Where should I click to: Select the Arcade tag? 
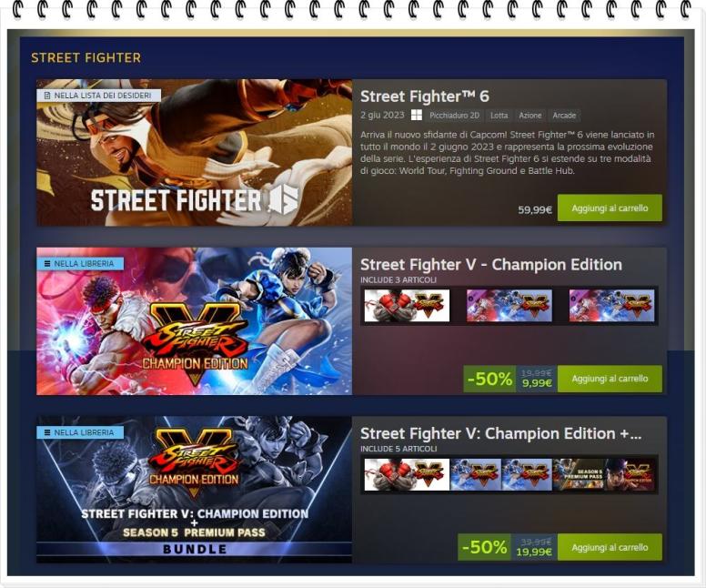(564, 116)
